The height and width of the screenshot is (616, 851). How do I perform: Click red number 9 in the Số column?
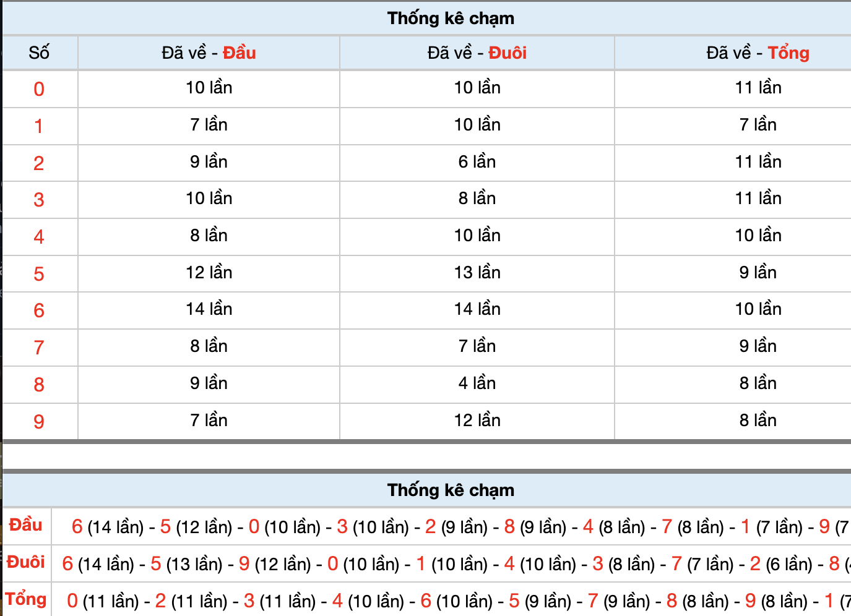pyautogui.click(x=39, y=422)
